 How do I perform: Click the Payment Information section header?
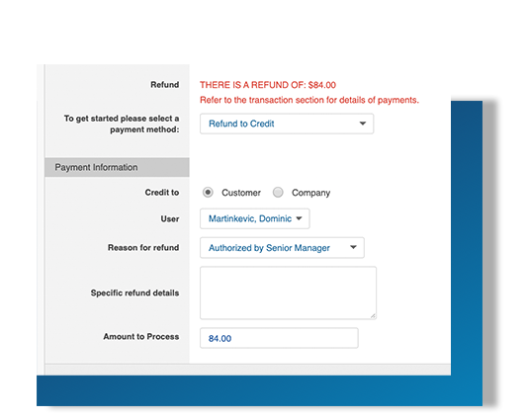117,167
